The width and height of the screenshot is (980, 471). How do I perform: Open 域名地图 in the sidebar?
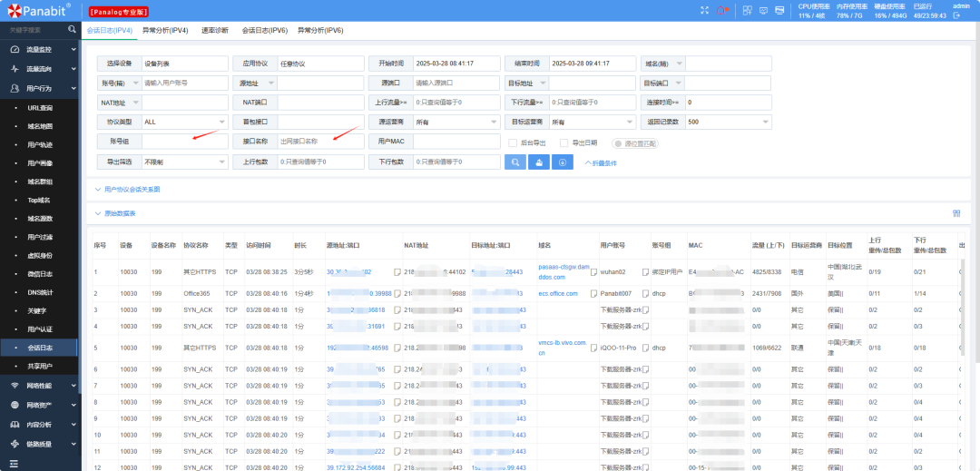(x=40, y=126)
